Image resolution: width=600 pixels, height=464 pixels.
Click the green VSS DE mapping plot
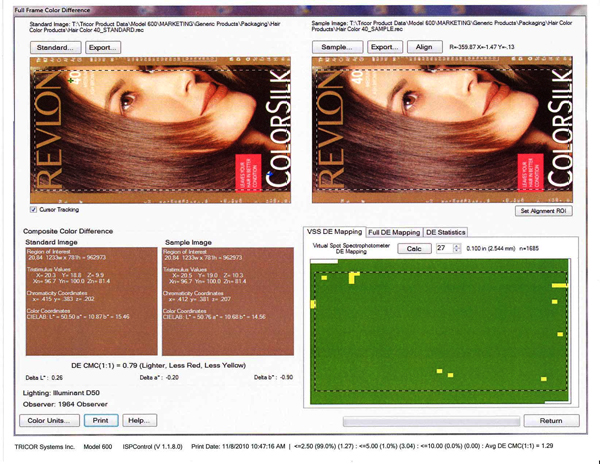(x=440, y=331)
